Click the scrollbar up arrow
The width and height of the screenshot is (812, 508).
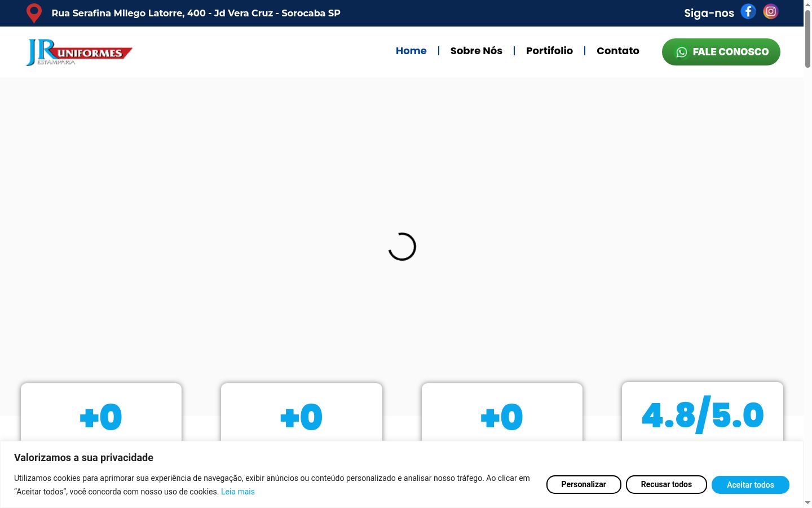(807, 4)
